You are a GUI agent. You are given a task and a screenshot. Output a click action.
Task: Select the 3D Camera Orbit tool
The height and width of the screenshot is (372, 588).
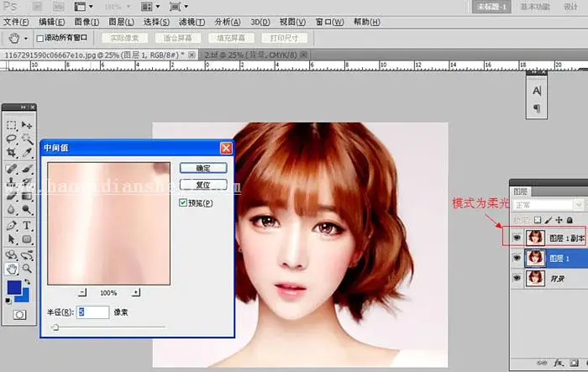27,255
